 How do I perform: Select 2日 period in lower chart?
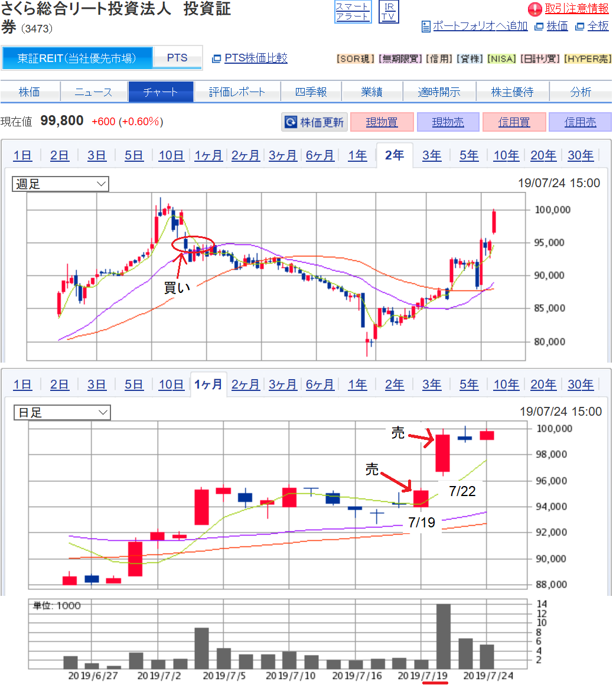click(59, 384)
